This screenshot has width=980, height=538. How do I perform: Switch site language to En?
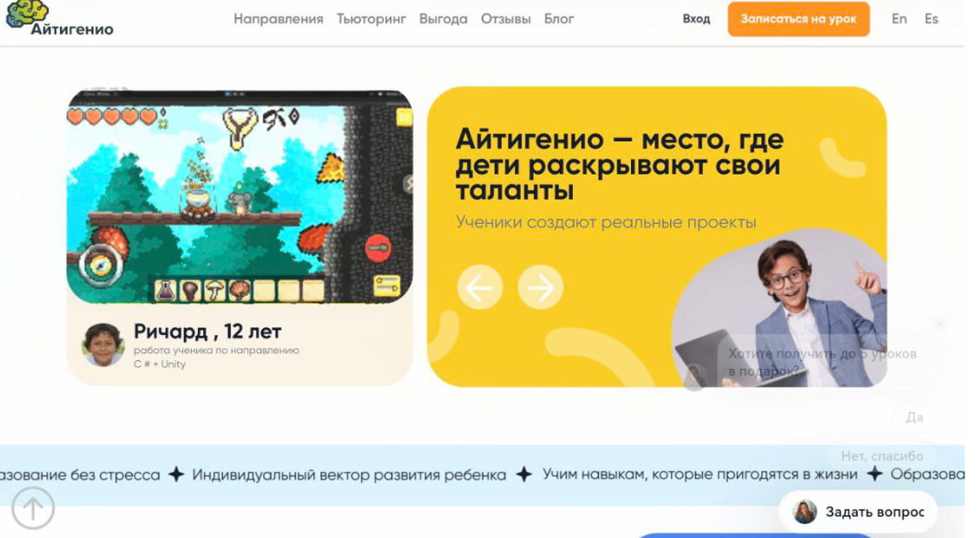pyautogui.click(x=898, y=19)
